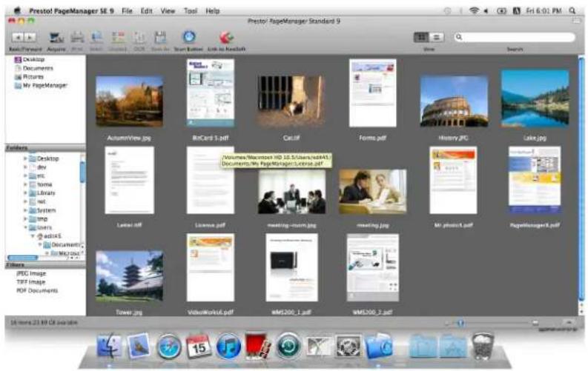588x371 pixels.
Task: Open Time Machine from the dock
Action: 288,347
